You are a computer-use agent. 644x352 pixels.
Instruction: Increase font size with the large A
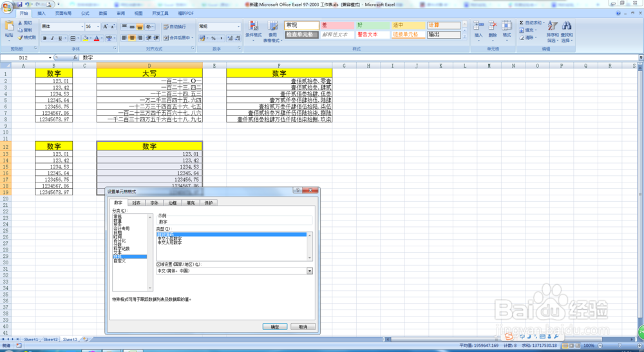click(x=105, y=26)
